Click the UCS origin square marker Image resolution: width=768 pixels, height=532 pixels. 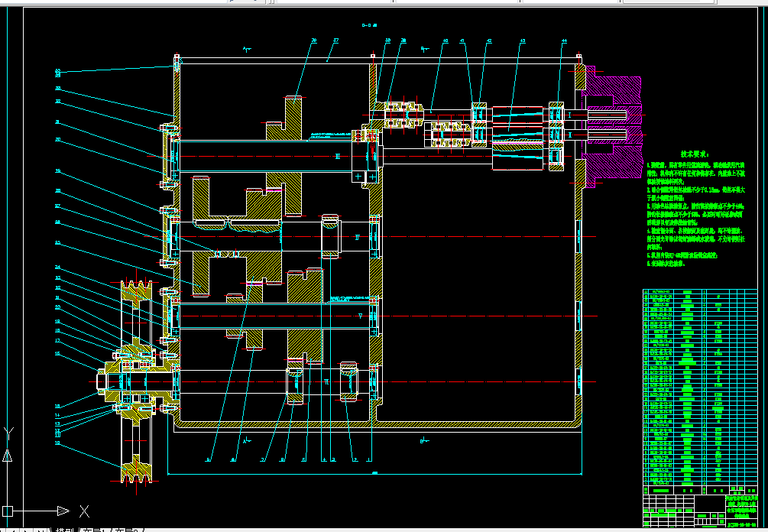pyautogui.click(x=8, y=511)
